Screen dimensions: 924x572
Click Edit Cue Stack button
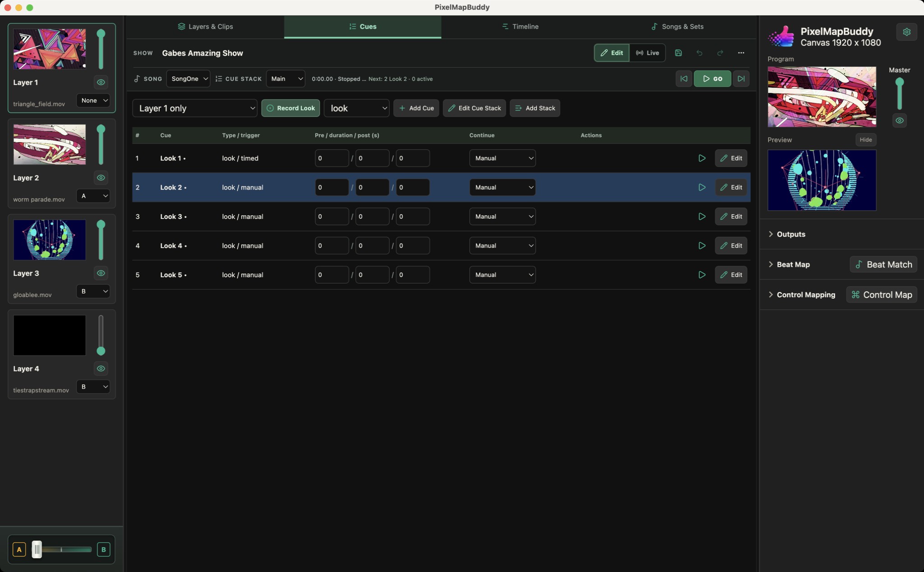coord(474,108)
